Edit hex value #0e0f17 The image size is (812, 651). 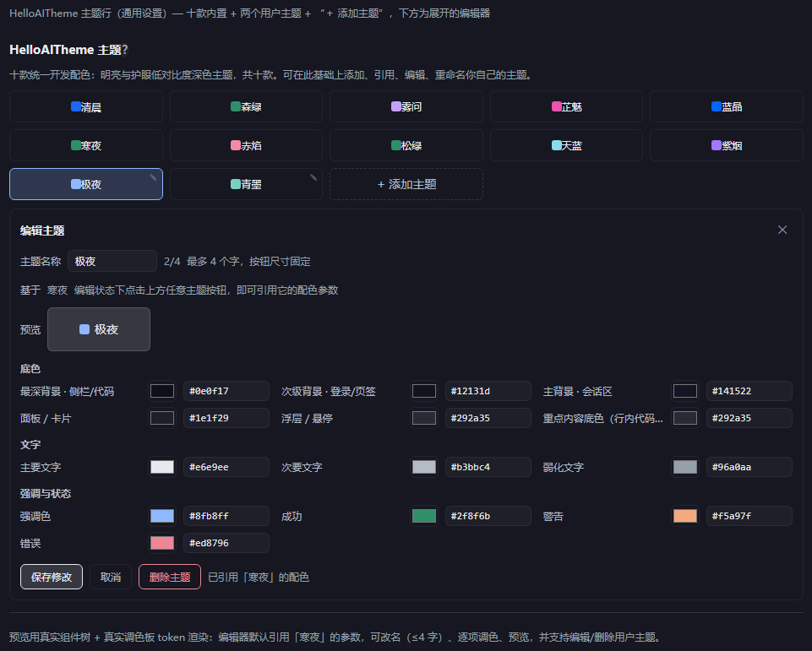tap(226, 391)
